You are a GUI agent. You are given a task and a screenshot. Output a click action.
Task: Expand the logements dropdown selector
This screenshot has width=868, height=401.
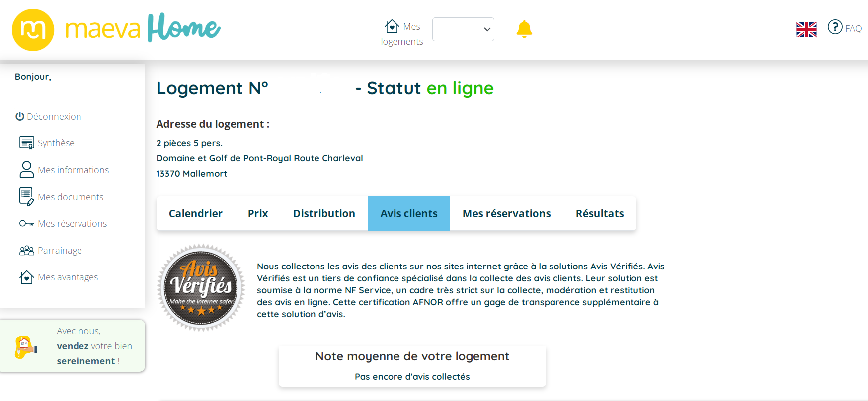click(463, 29)
